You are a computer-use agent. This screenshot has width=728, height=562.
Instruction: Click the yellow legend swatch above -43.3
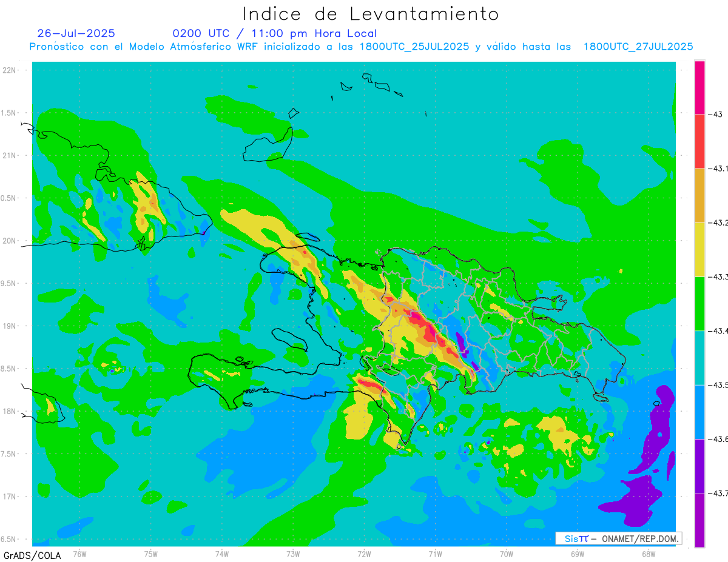699,249
